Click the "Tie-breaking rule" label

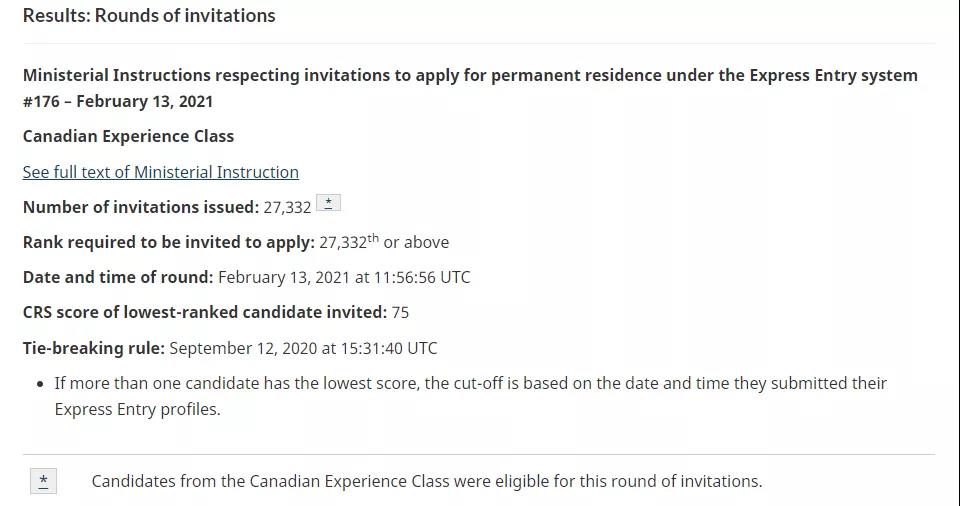(93, 348)
